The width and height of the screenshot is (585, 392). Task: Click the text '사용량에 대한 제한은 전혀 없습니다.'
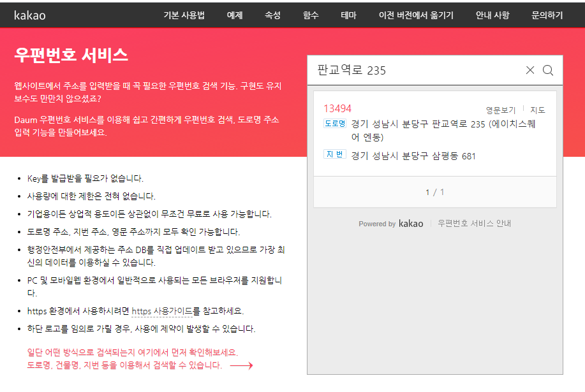coord(91,196)
